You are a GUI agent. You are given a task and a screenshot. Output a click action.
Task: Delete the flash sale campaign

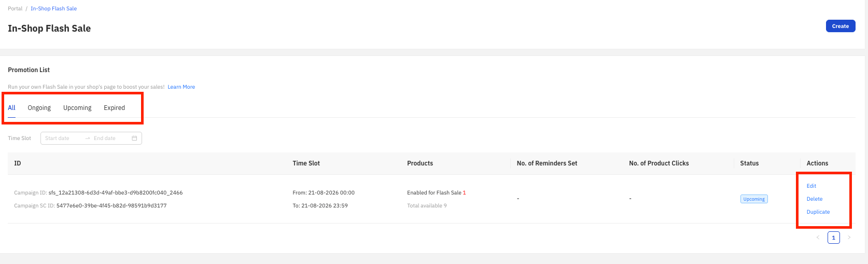pos(815,199)
